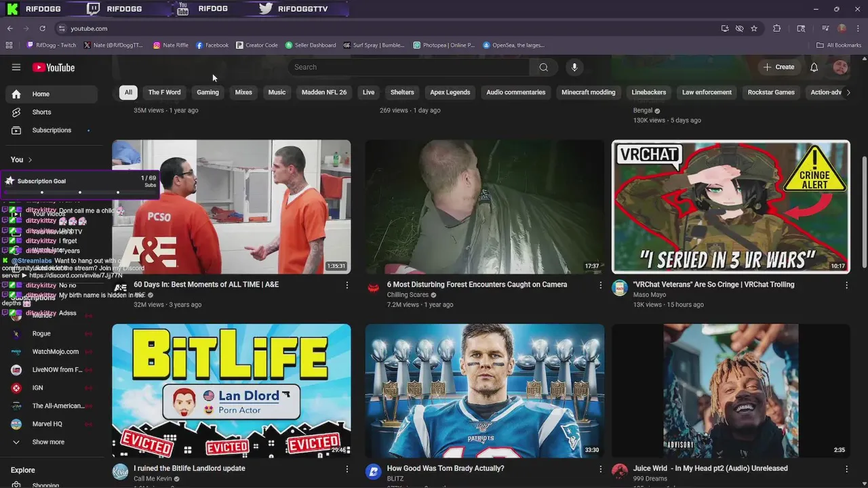Reload the page in browser toolbar

click(x=42, y=28)
